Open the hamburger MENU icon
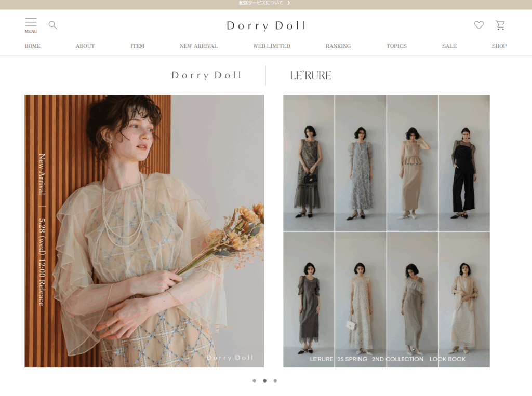 [31, 25]
